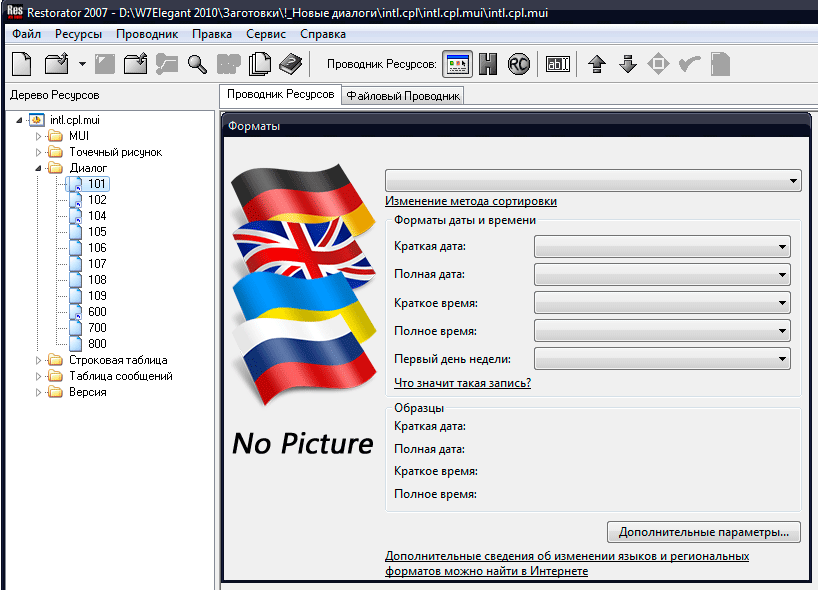The height and width of the screenshot is (590, 818).
Task: Switch to Проводник Ресурсов tab
Action: click(x=280, y=94)
